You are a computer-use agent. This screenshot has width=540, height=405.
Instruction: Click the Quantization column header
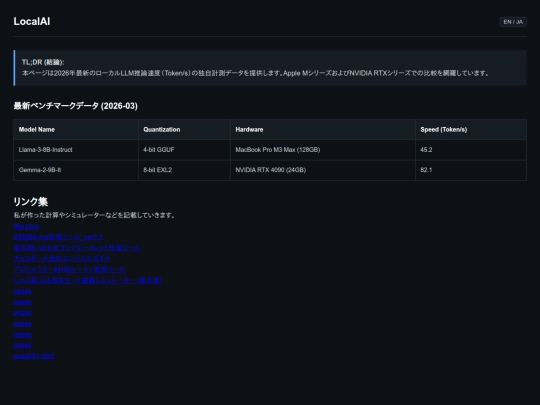point(184,129)
